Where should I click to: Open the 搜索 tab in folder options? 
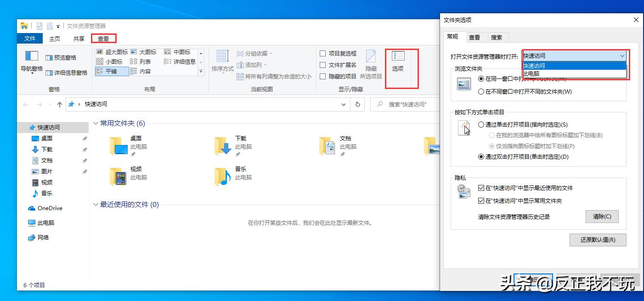pyautogui.click(x=497, y=37)
